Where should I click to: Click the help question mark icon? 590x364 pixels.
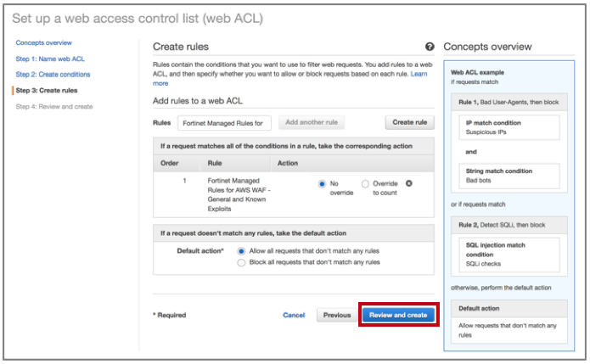tap(430, 48)
